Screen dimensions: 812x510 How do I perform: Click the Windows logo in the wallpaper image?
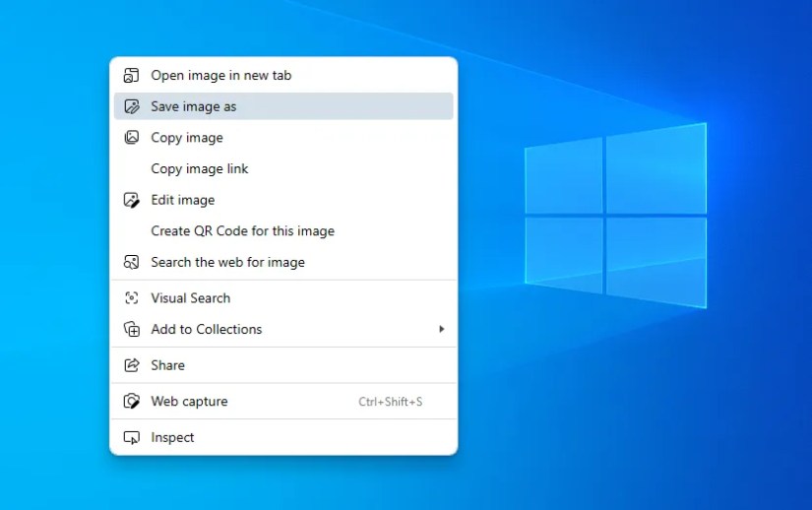pyautogui.click(x=616, y=216)
